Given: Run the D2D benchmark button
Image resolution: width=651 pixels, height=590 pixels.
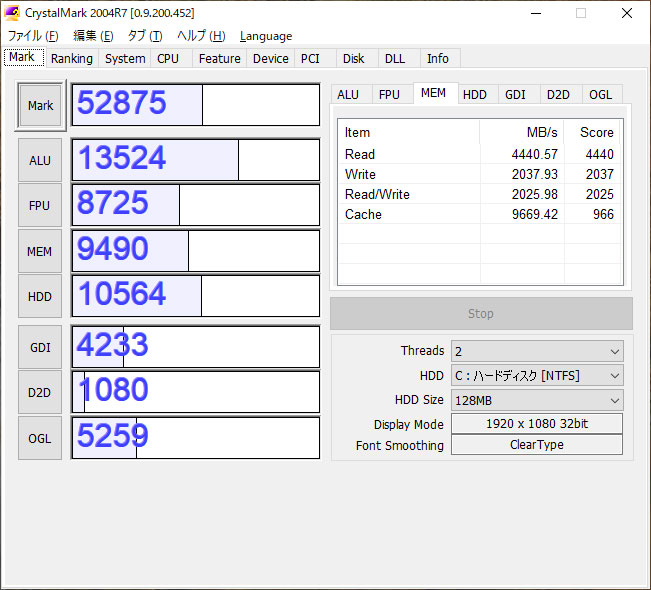Looking at the screenshot, I should (40, 392).
